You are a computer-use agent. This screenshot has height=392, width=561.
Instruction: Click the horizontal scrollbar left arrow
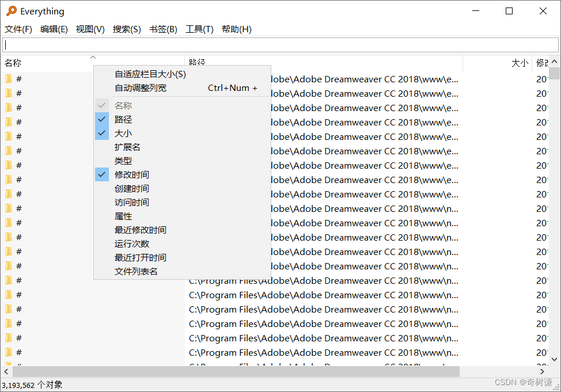[6, 372]
